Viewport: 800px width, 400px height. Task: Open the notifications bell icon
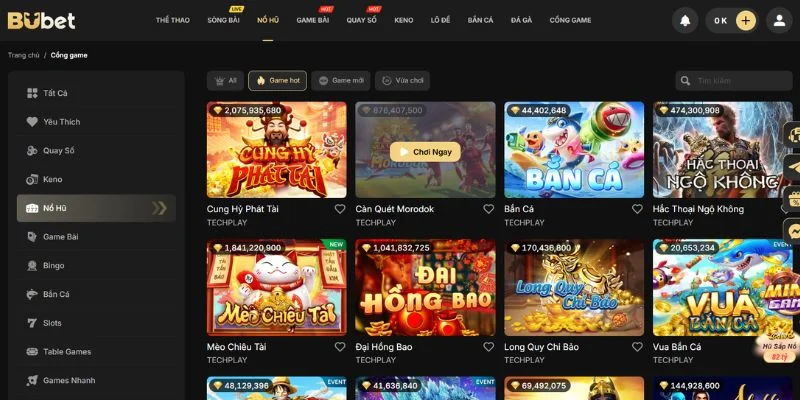pyautogui.click(x=685, y=21)
